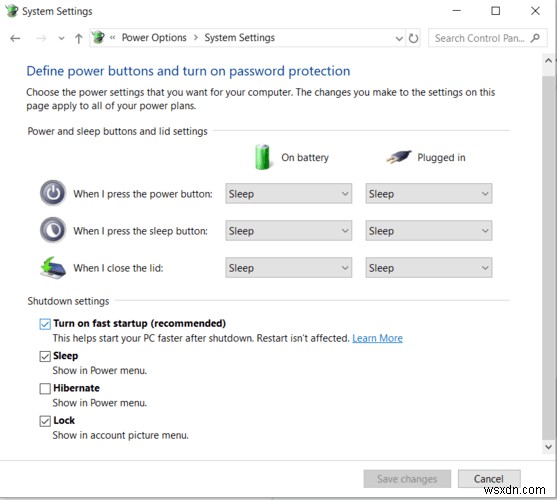This screenshot has width=557, height=500.
Task: Click the 'On battery' column header
Action: pyautogui.click(x=305, y=157)
